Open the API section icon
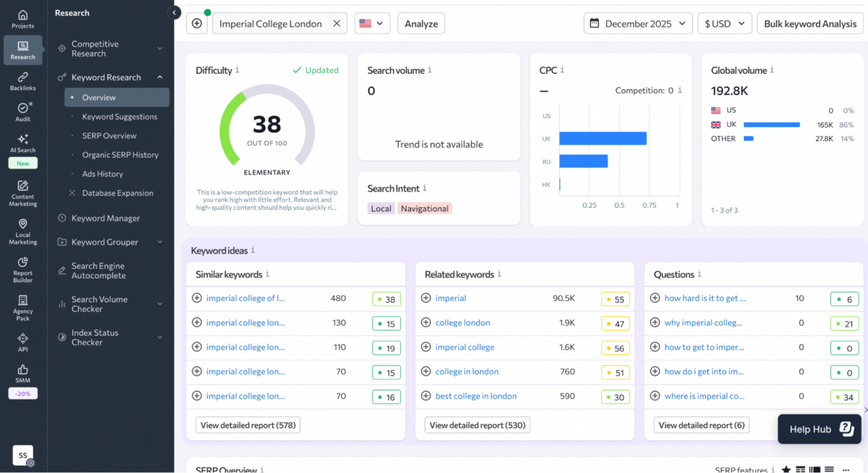 coord(22,343)
